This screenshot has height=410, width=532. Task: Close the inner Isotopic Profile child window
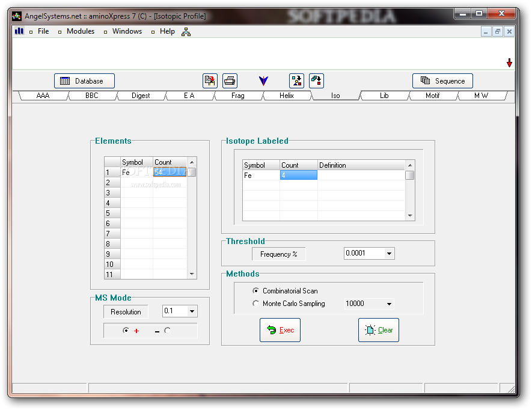click(x=509, y=32)
